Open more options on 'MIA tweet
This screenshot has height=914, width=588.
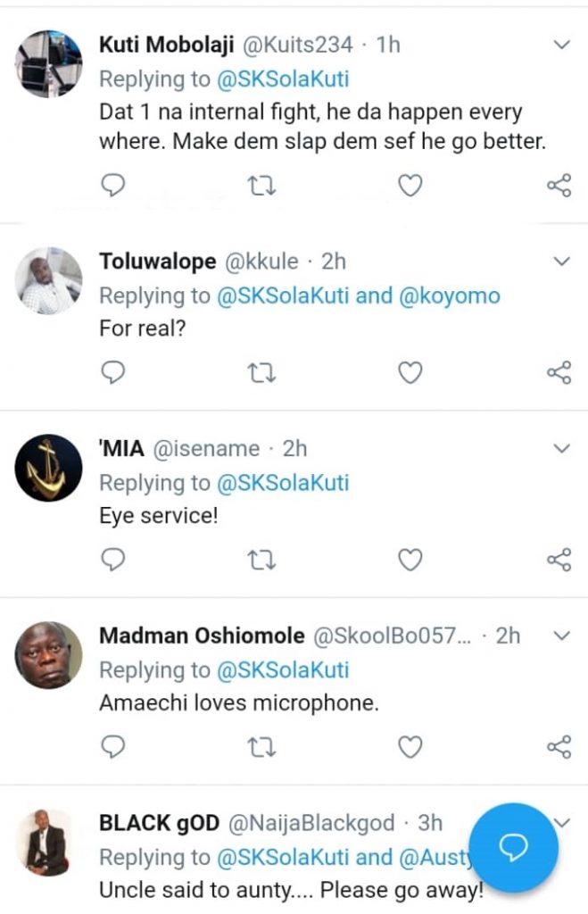562,448
